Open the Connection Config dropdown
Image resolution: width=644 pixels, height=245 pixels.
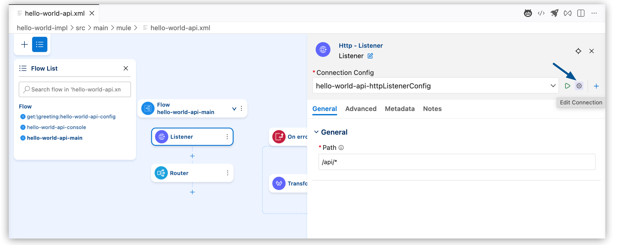[436, 86]
